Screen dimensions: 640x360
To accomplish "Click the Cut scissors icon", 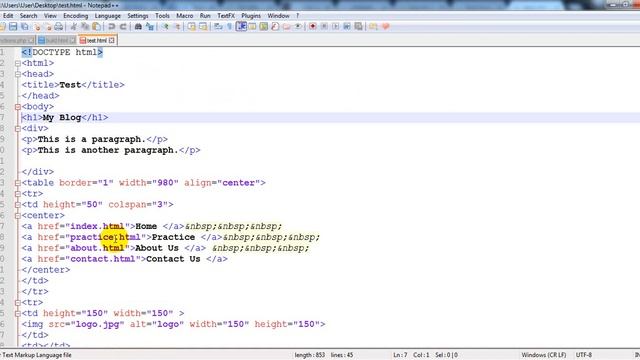I will coord(73,27).
